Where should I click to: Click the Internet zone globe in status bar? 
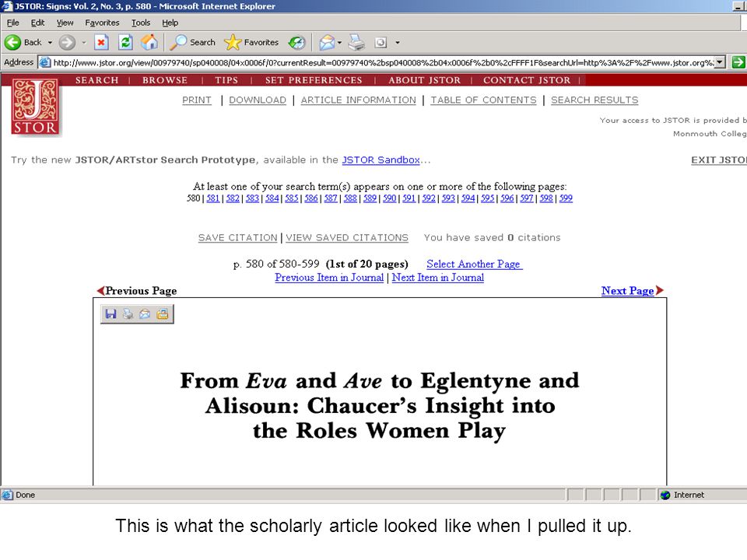pyautogui.click(x=665, y=495)
